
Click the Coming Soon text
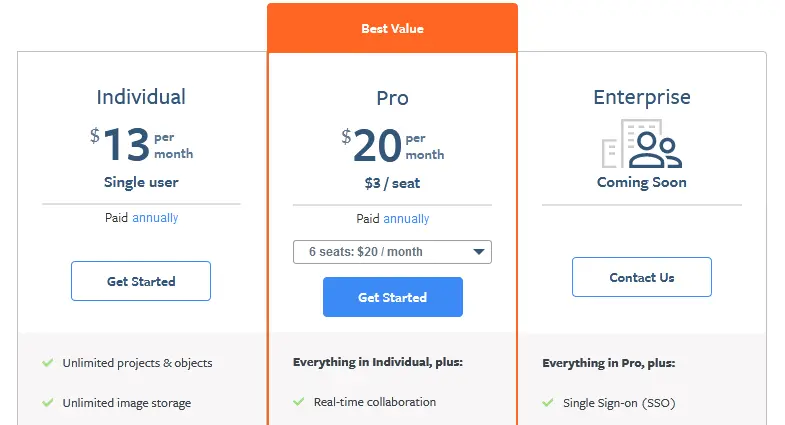click(642, 183)
